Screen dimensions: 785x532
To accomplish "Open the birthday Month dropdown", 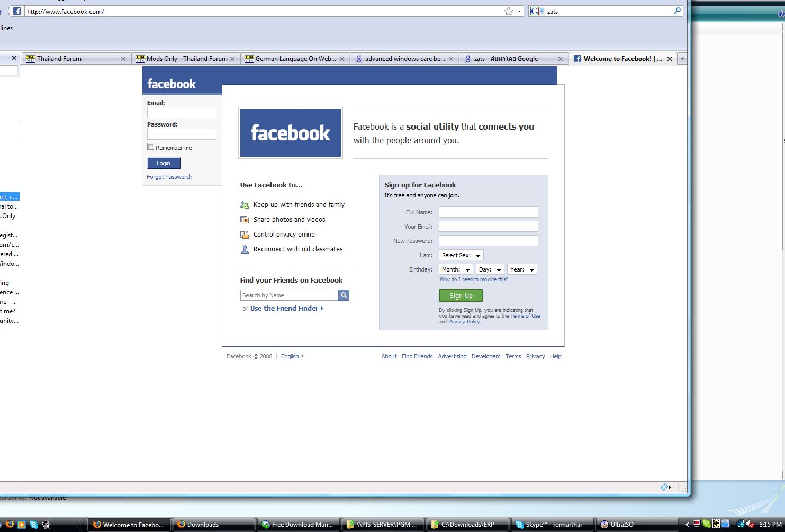I will (456, 269).
